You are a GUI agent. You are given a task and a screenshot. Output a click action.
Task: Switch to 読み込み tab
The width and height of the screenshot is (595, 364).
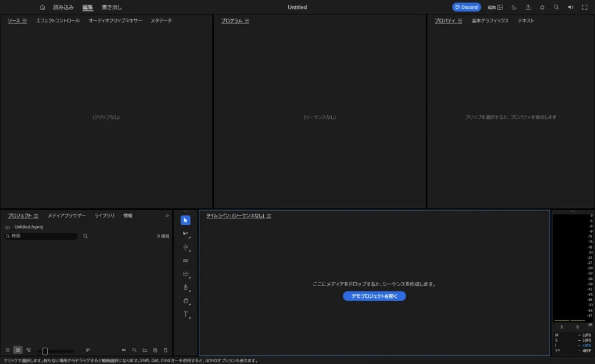(x=63, y=7)
